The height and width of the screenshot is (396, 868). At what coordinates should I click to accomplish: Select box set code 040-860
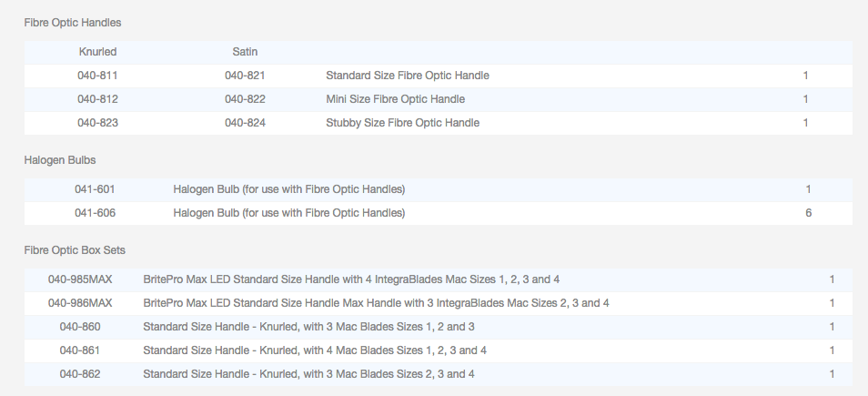click(80, 327)
